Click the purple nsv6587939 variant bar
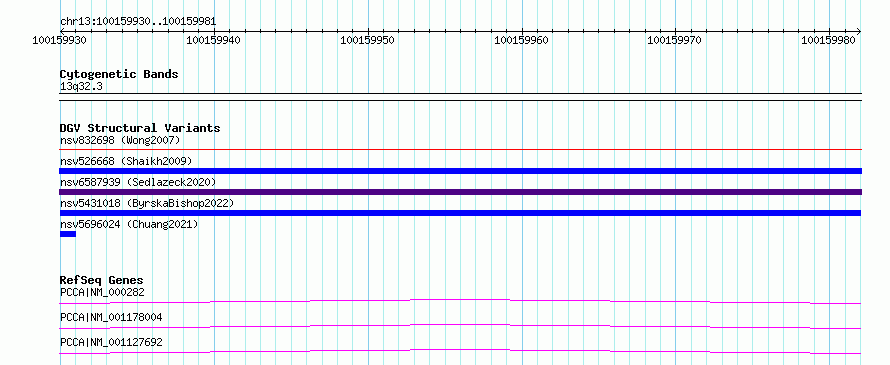The width and height of the screenshot is (890, 365). [461, 192]
